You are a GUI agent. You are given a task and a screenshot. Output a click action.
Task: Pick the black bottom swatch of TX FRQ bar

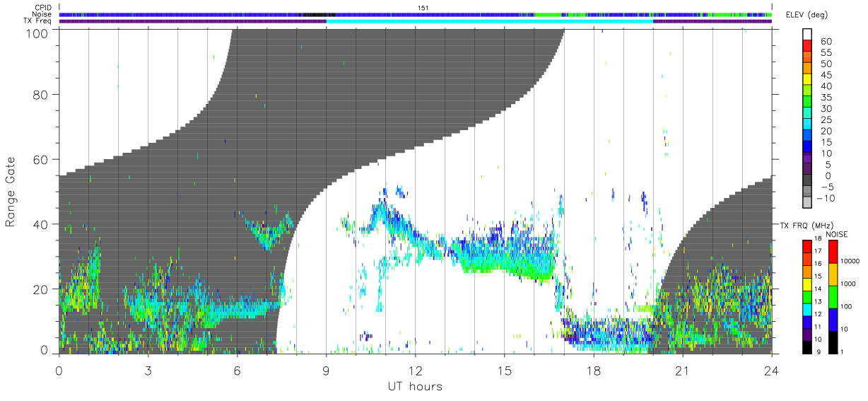(x=807, y=347)
